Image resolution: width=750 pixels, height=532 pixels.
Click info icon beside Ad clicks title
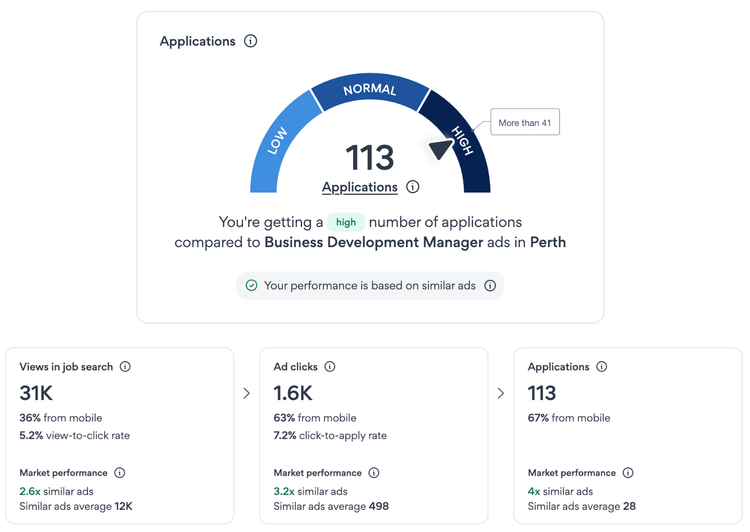click(330, 367)
